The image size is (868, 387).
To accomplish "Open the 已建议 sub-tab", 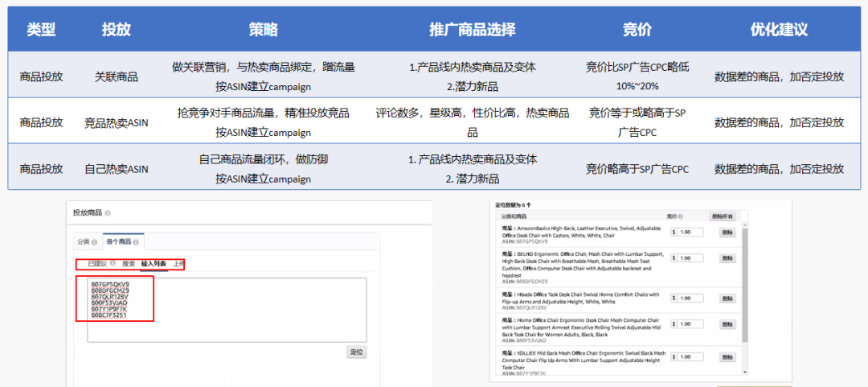I will pos(98,263).
